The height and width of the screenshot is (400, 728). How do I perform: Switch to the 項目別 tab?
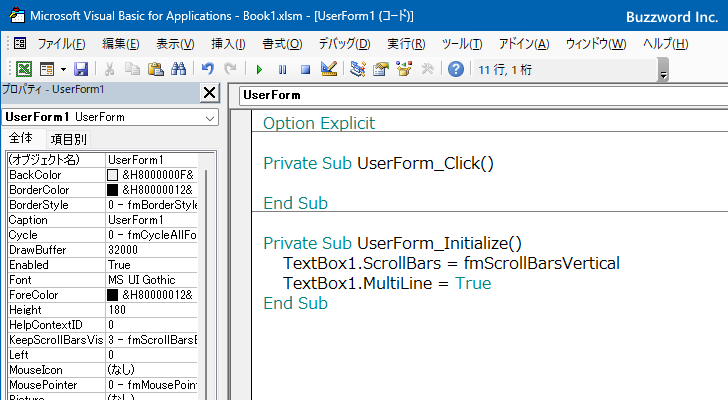[x=68, y=139]
